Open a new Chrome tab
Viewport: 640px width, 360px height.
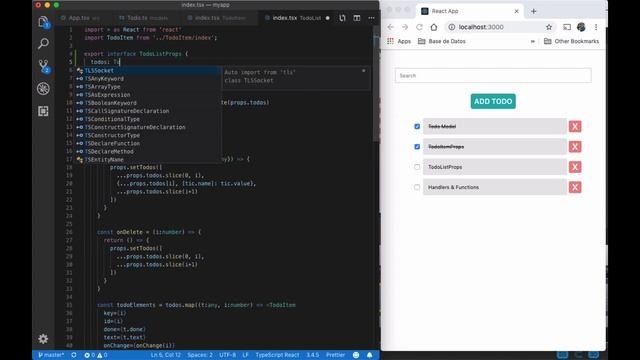(x=533, y=11)
